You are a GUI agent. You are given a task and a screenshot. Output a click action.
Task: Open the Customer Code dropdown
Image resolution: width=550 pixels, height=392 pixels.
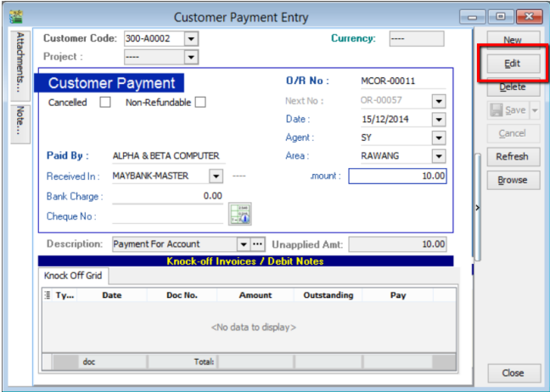click(191, 39)
